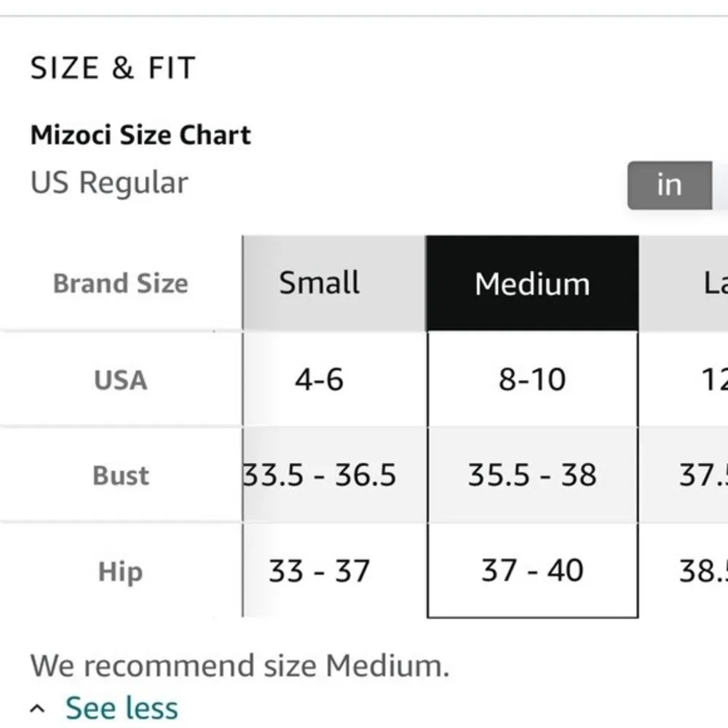Click the 33 - 37 hip cell
Image resolution: width=728 pixels, height=728 pixels.
319,571
